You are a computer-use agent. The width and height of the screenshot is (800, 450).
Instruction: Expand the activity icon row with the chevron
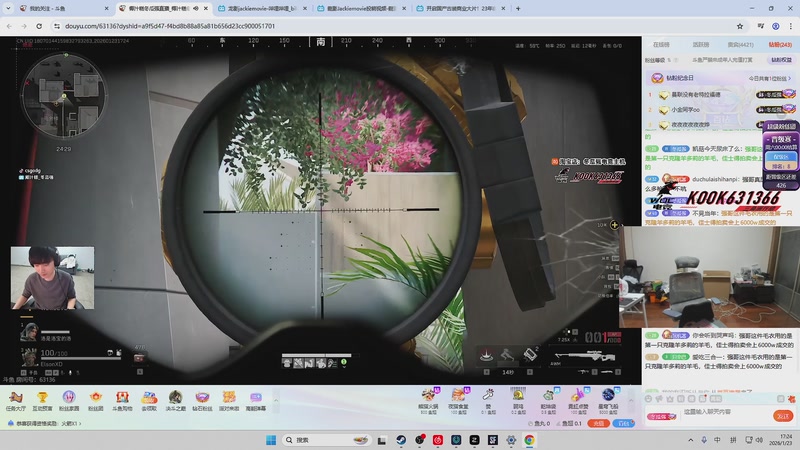point(276,401)
